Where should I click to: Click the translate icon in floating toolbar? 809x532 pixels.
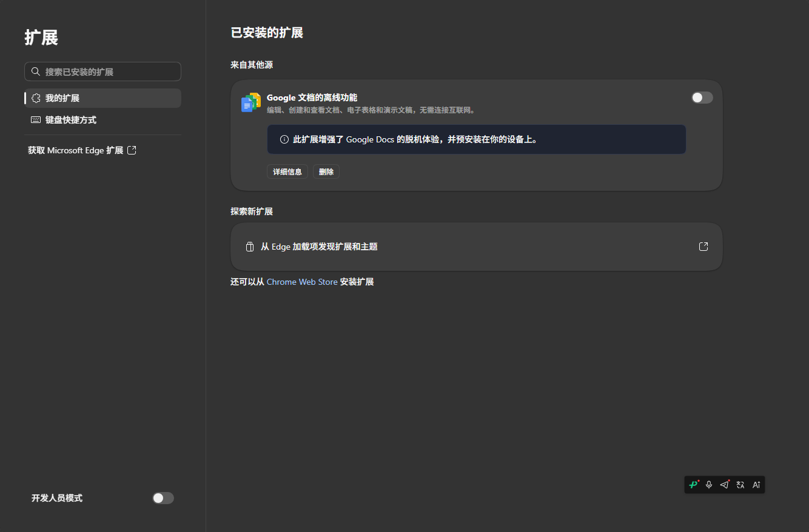click(x=740, y=485)
